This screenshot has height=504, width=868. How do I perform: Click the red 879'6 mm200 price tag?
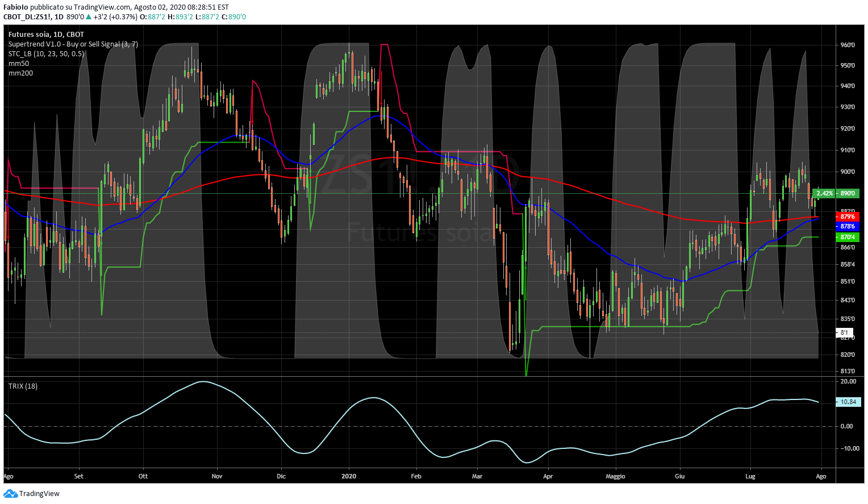coord(848,216)
